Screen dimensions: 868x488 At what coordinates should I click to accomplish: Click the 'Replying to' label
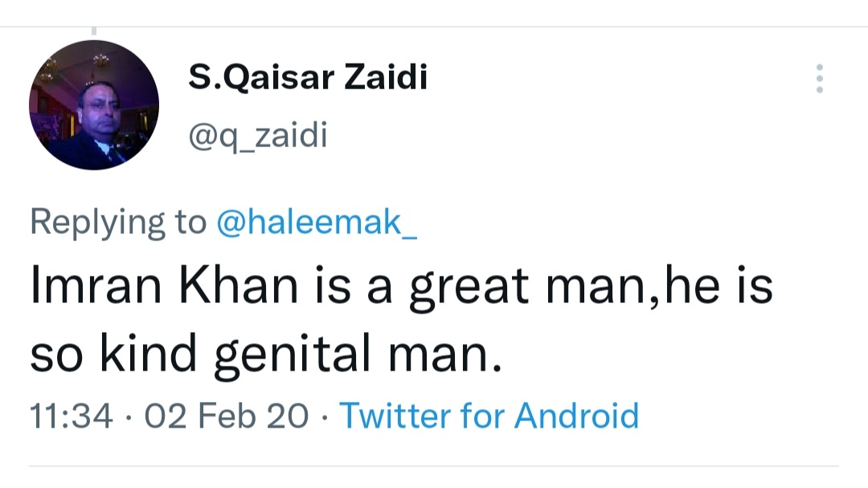tap(118, 222)
